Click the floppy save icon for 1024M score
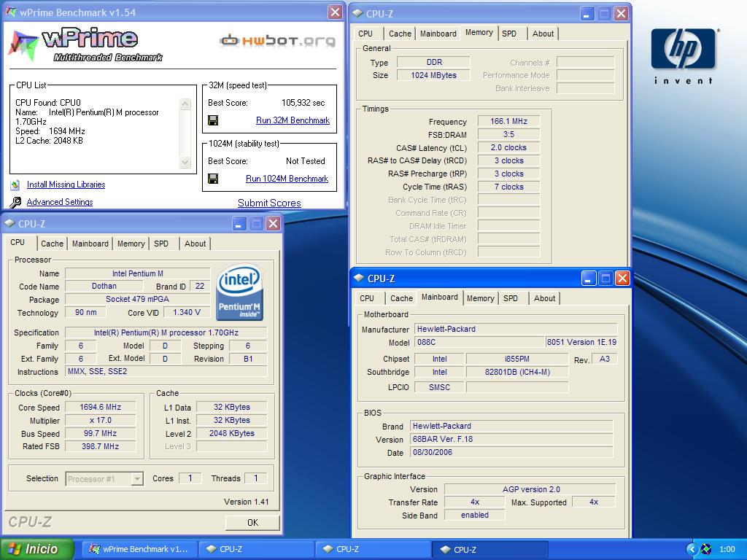This screenshot has height=560, width=747. (x=213, y=179)
